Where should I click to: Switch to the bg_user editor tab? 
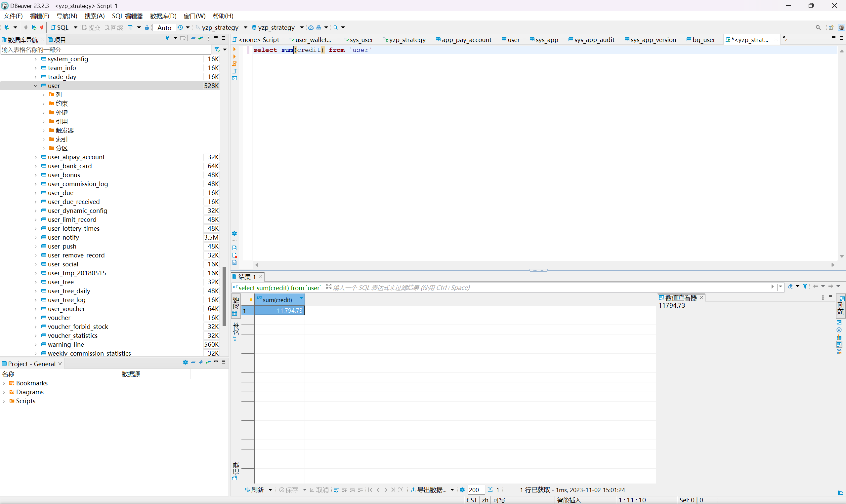coord(700,40)
